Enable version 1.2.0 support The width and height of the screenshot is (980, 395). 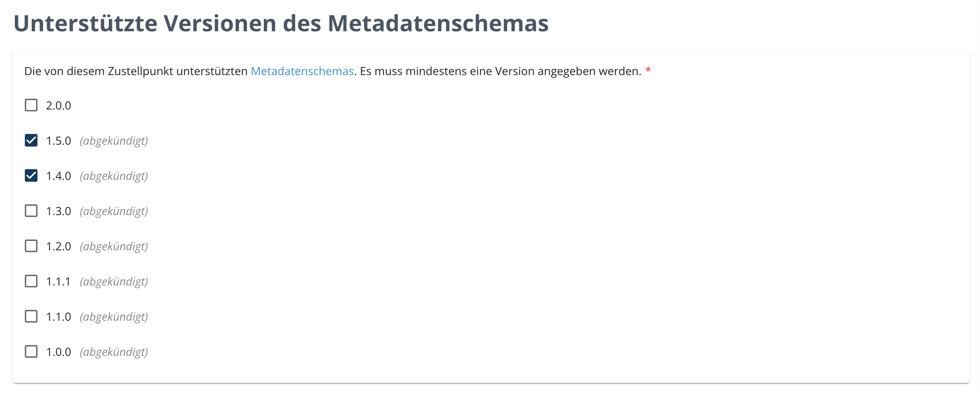31,246
